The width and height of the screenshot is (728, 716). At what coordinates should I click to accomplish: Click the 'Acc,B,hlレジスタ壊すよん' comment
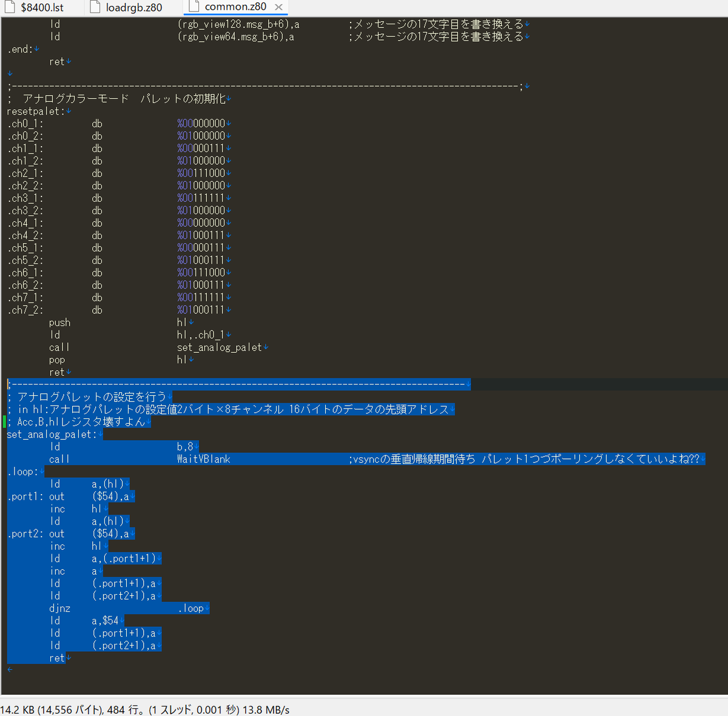tap(76, 422)
